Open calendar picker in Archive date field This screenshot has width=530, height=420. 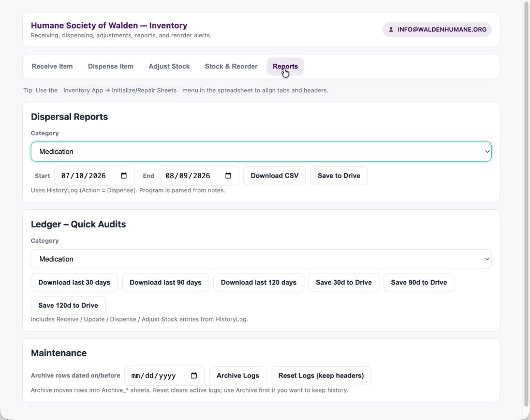point(194,375)
